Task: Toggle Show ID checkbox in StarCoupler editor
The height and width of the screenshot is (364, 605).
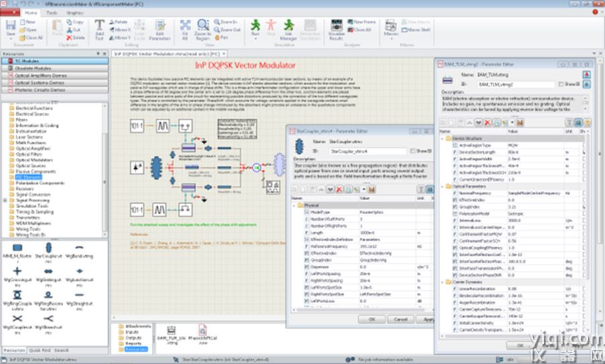Action: (x=412, y=151)
